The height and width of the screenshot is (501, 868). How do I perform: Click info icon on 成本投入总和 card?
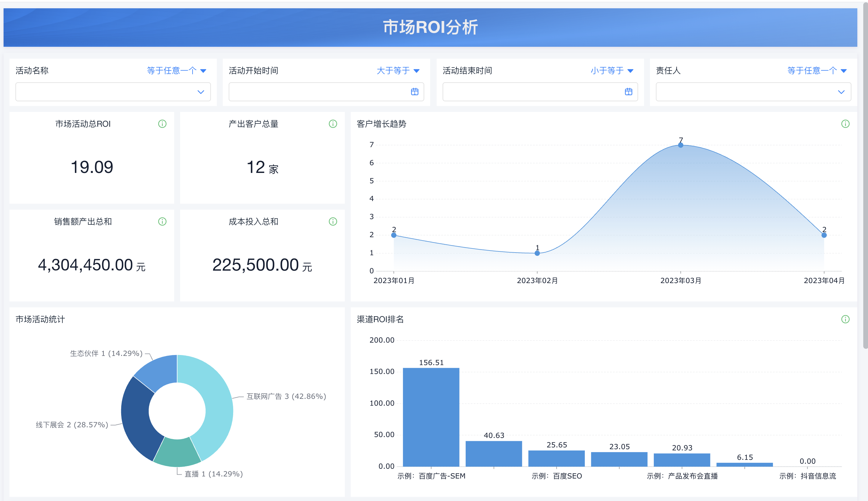(333, 221)
